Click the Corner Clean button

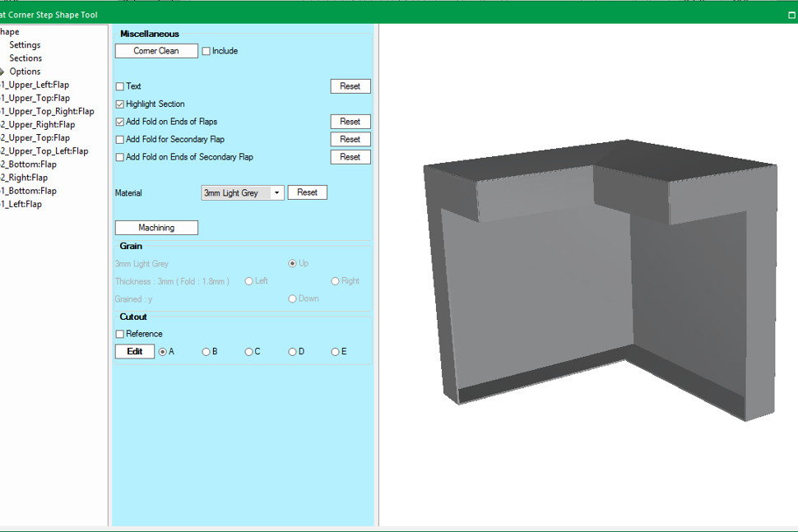point(156,51)
